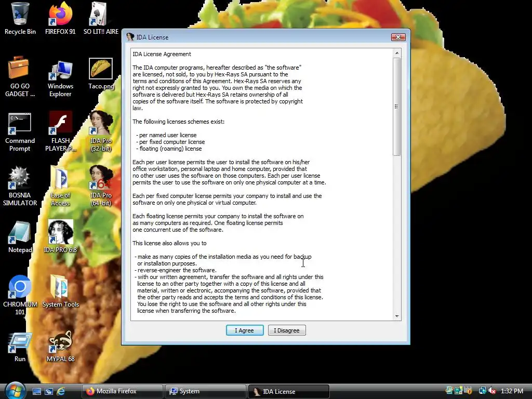This screenshot has width=532, height=399.
Task: Launch the IDA Pro (64-bit) shortcut
Action: coord(101,186)
